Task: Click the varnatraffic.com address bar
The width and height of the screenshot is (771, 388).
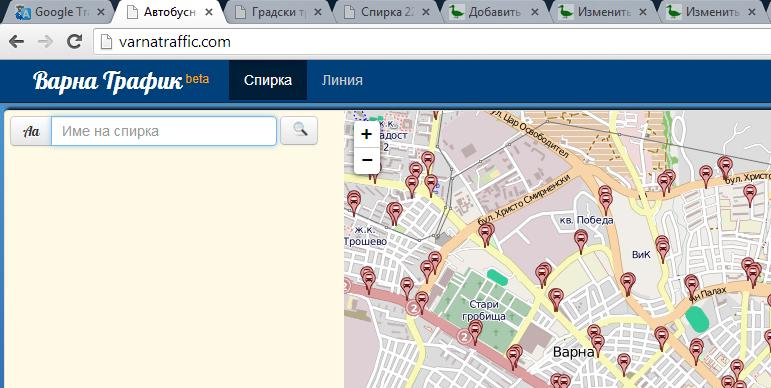Action: 433,42
